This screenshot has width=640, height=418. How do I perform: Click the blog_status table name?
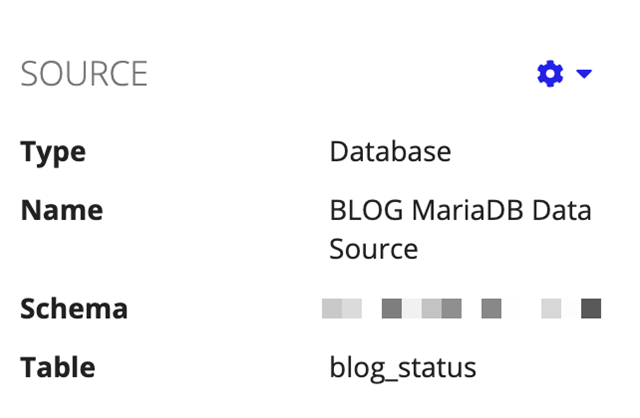pos(403,367)
